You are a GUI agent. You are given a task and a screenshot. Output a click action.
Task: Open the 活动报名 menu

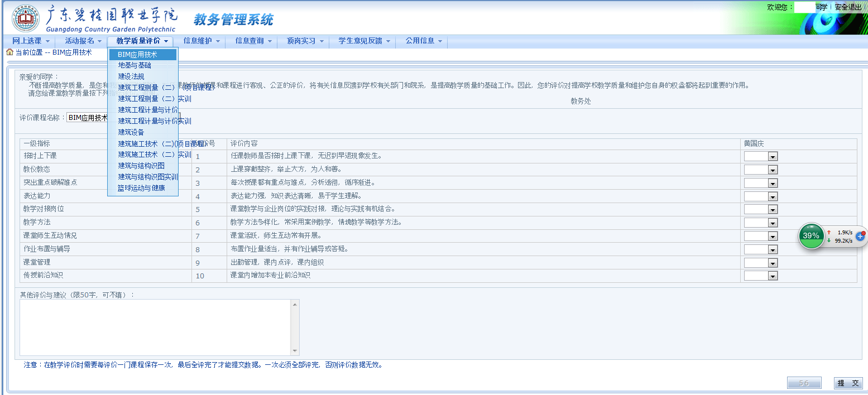point(83,41)
